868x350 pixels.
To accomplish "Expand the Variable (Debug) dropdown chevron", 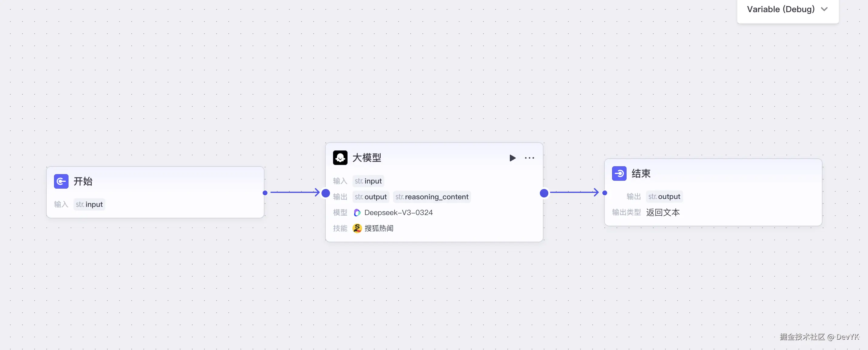I will pyautogui.click(x=824, y=9).
